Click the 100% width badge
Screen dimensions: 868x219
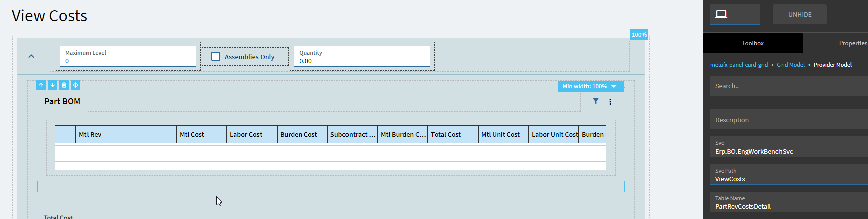(639, 35)
